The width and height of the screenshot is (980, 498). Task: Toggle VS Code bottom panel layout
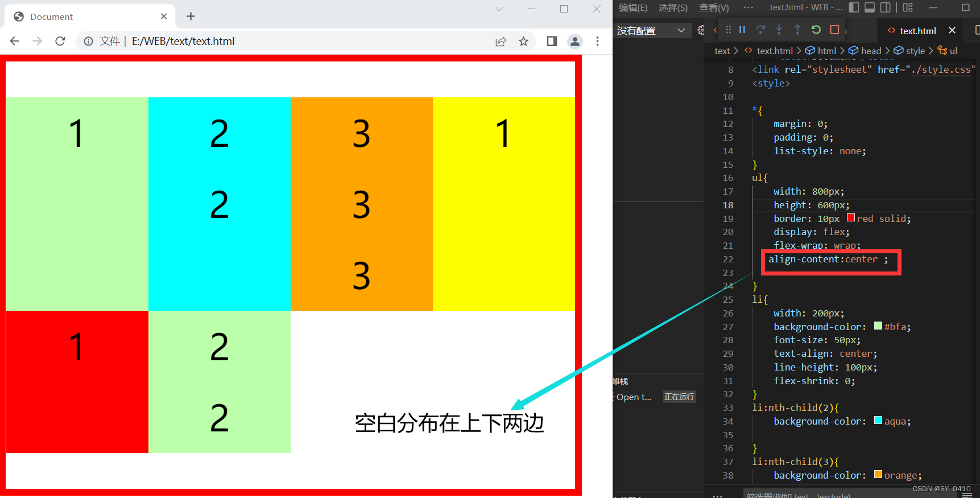point(870,7)
